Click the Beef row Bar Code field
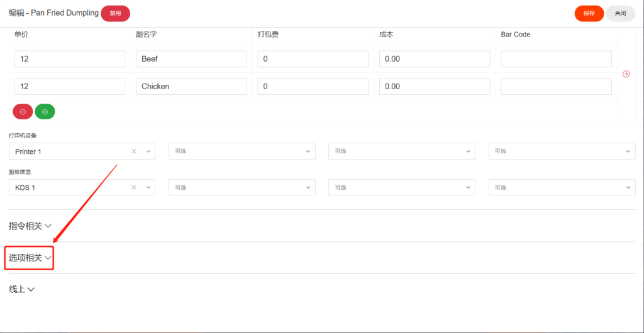The width and height of the screenshot is (644, 333). tap(556, 59)
